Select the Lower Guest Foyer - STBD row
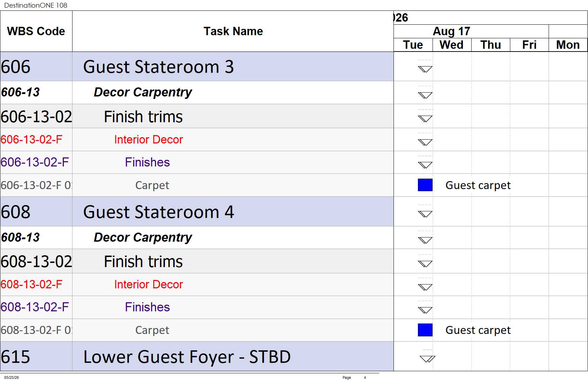Image resolution: width=588 pixels, height=382 pixels. tap(197, 357)
